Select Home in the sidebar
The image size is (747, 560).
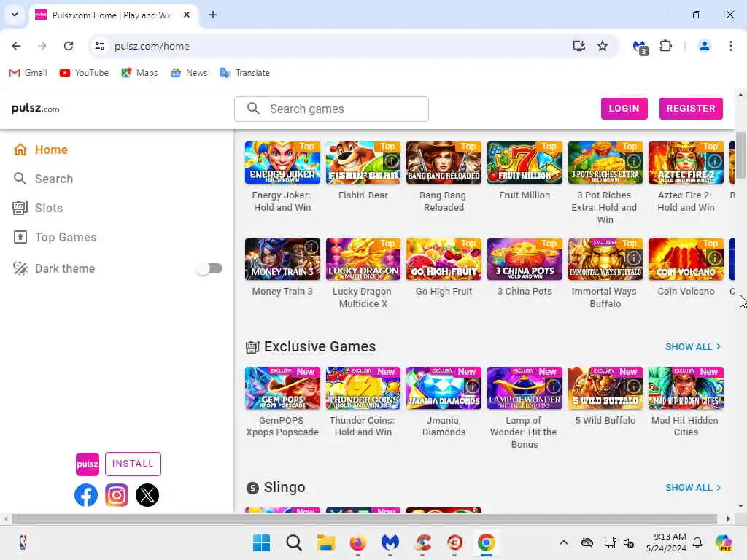point(51,149)
